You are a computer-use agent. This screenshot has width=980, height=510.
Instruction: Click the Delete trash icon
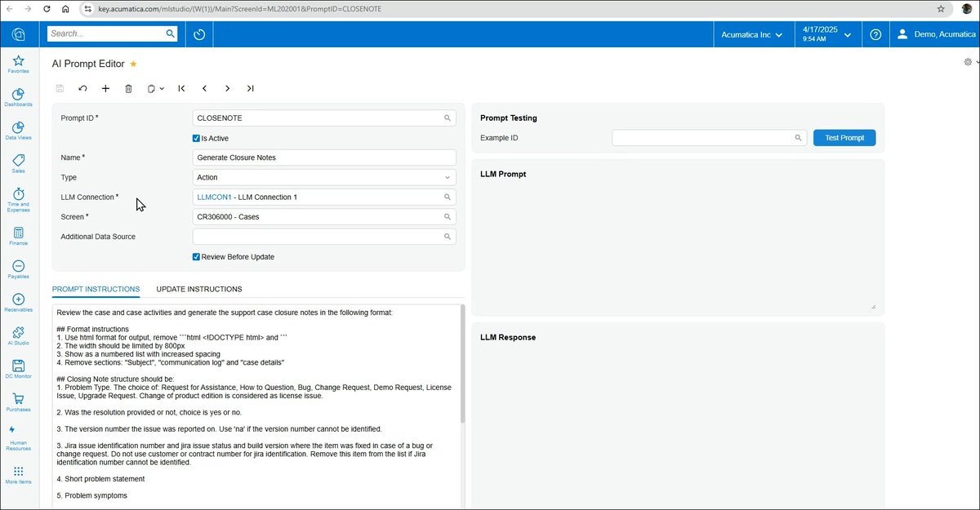(x=128, y=88)
